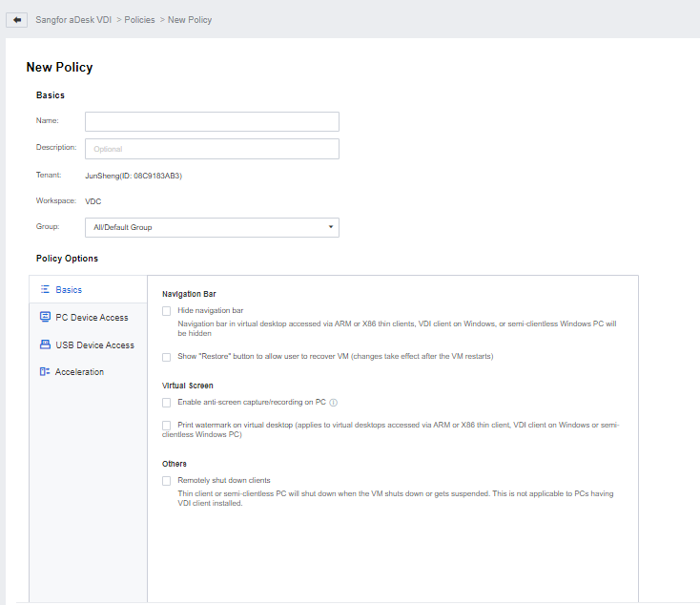
Task: Click the info icon beside anti-screen capture
Action: coord(333,403)
